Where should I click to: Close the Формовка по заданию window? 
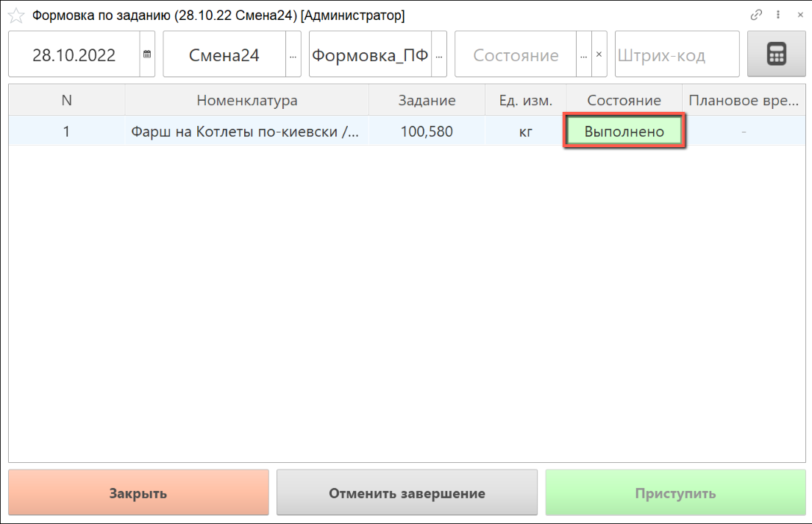(x=799, y=15)
